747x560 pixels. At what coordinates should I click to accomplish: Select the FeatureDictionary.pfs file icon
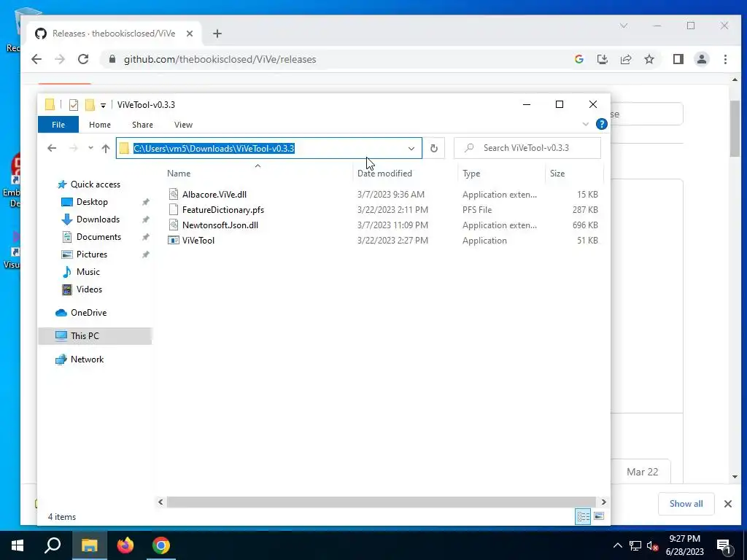[174, 209]
